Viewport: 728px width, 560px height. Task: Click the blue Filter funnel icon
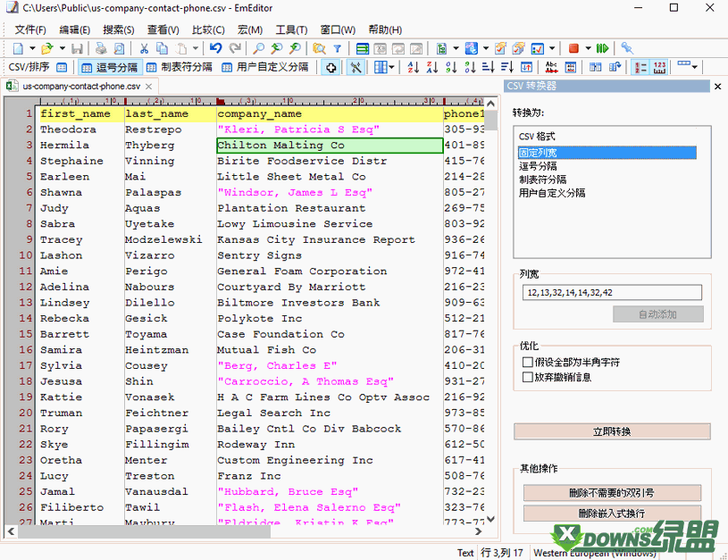[x=338, y=48]
